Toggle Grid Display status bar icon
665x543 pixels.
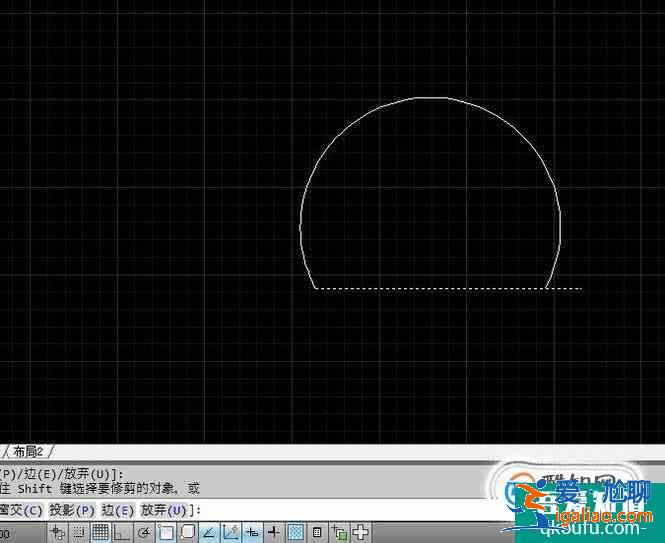click(100, 532)
